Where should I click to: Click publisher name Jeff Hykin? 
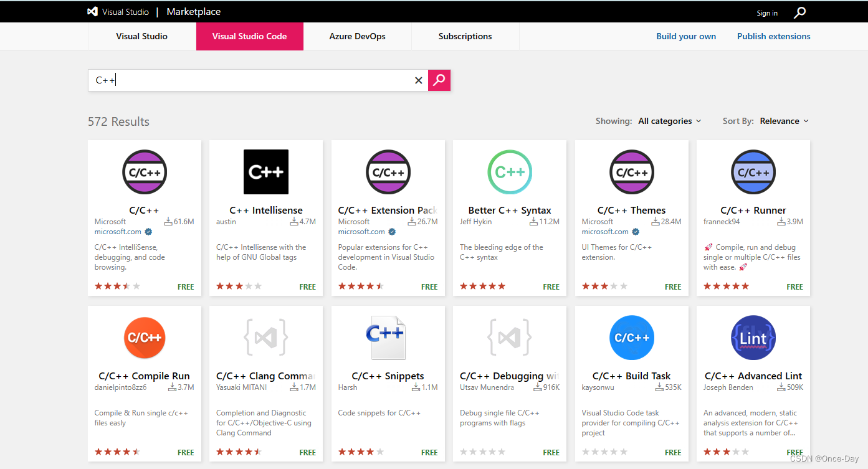coord(475,222)
